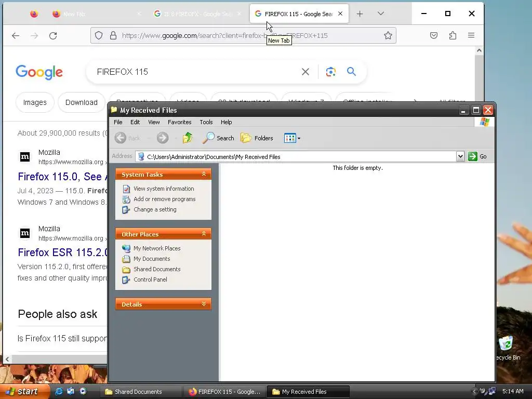Click Firefox horizontal scrollbar left arrow
Viewport: 532px width, 399px height.
click(7, 359)
